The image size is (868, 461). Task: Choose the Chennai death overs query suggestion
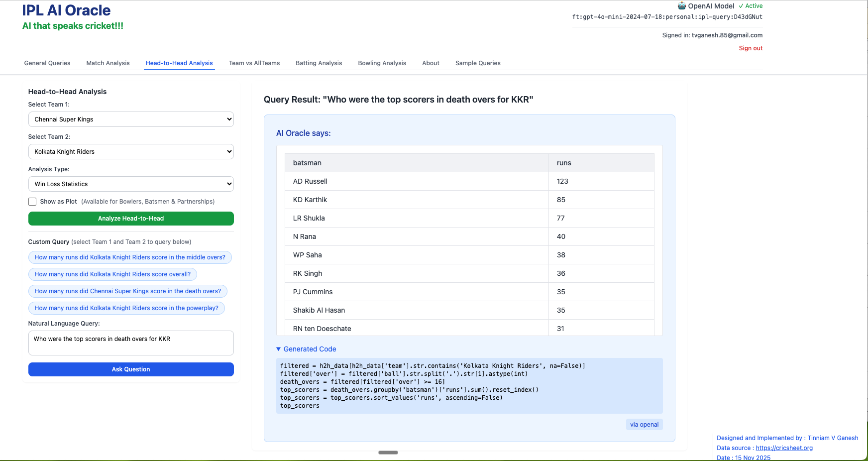coord(128,291)
